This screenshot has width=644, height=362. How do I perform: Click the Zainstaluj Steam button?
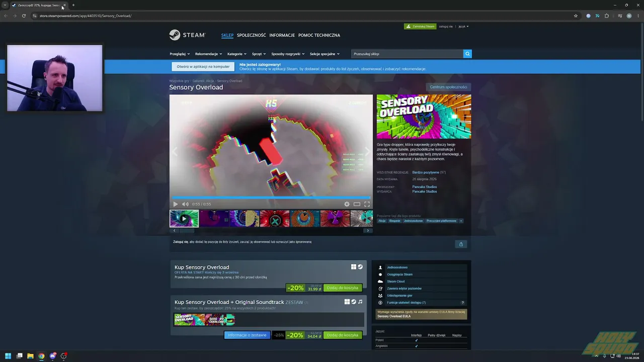click(x=420, y=26)
